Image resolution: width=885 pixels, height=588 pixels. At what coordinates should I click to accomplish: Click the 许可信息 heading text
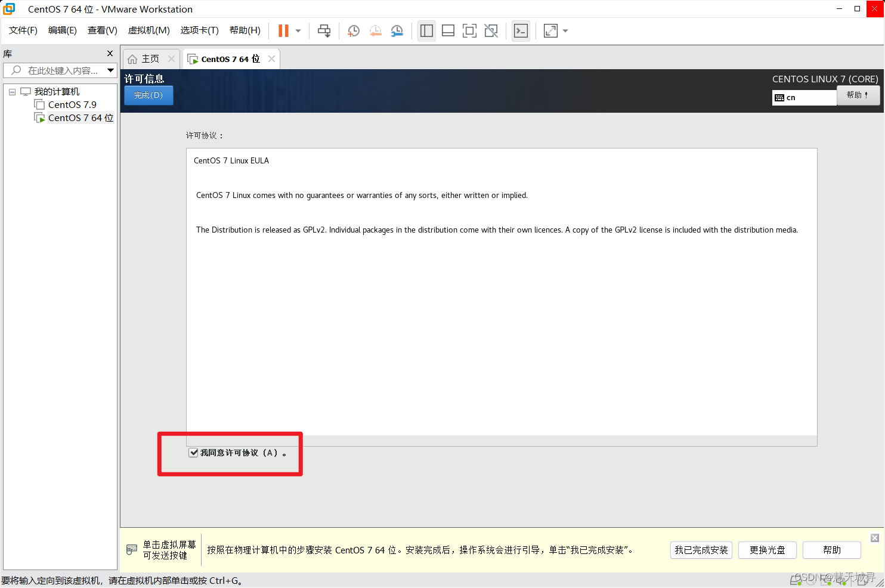(x=144, y=79)
